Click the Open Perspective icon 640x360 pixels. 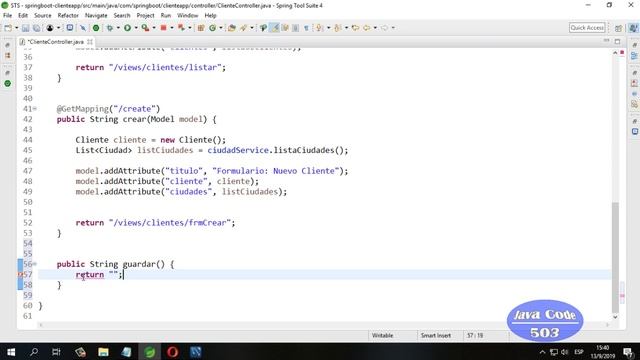(x=618, y=28)
